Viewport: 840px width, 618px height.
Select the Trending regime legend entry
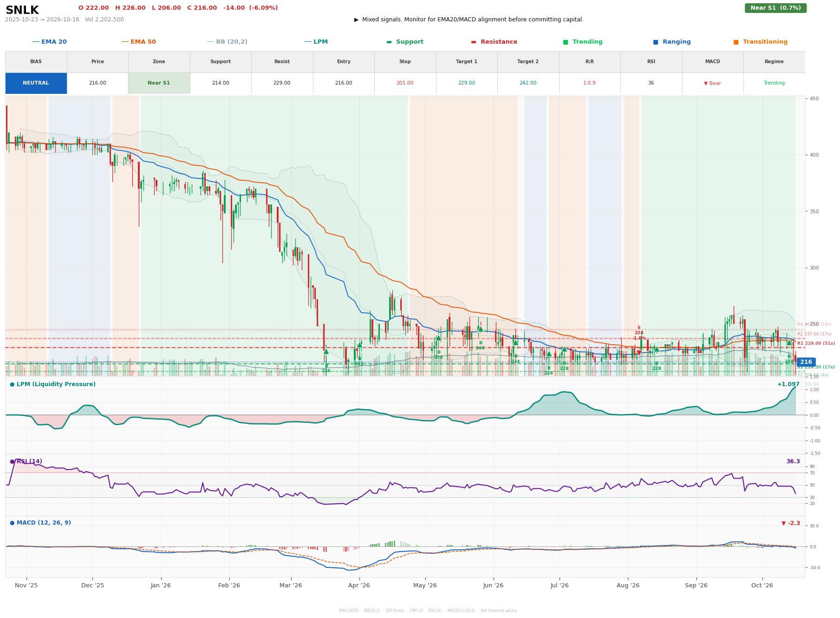pos(583,42)
